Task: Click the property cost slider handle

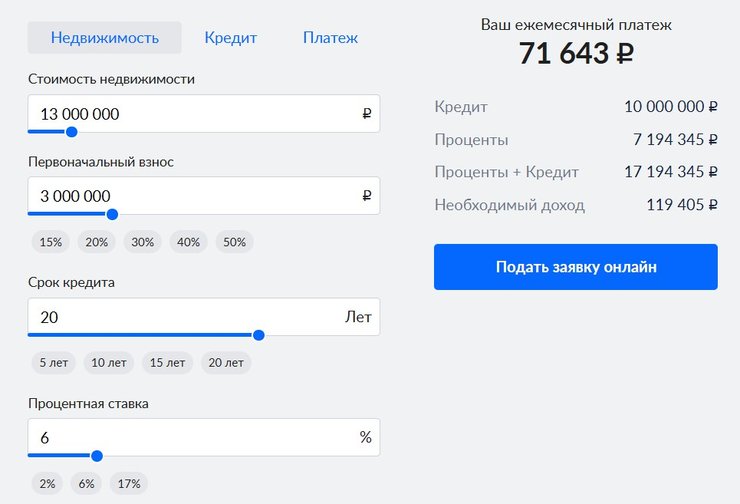Action: [71, 132]
